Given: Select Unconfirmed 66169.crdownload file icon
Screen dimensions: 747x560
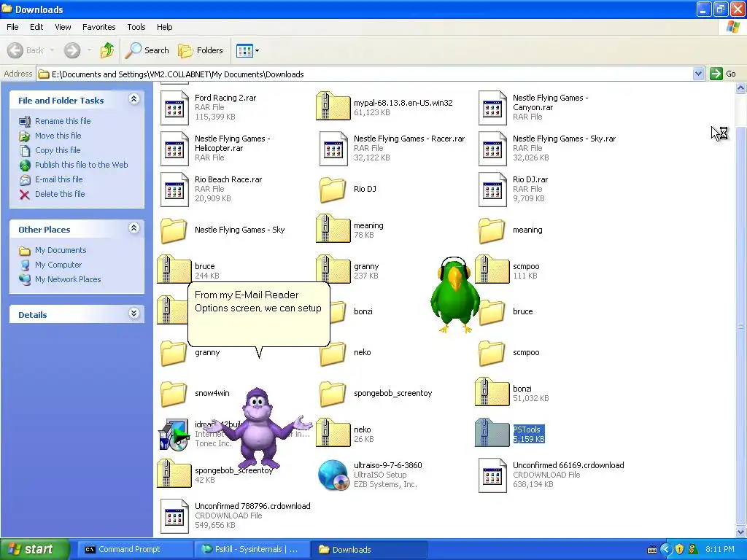Looking at the screenshot, I should point(492,475).
